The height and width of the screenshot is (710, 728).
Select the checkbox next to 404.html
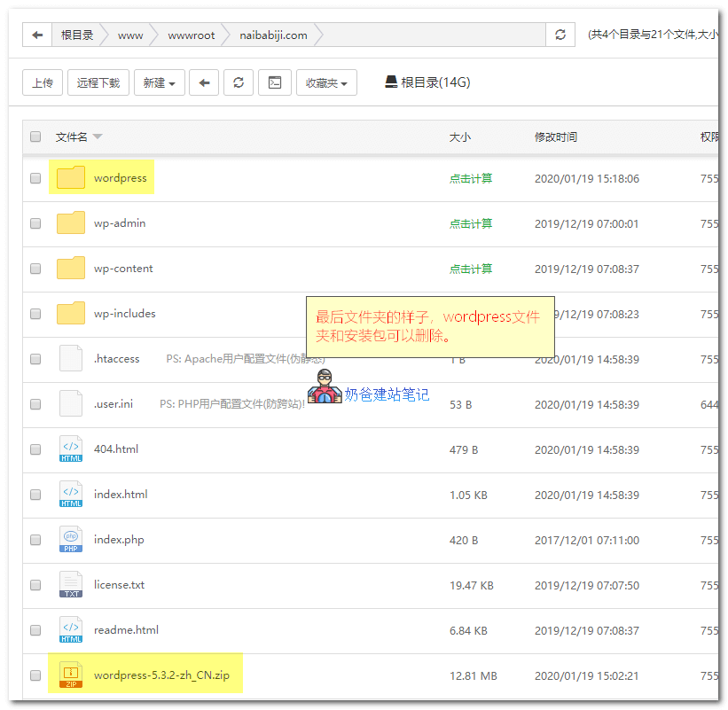click(35, 449)
